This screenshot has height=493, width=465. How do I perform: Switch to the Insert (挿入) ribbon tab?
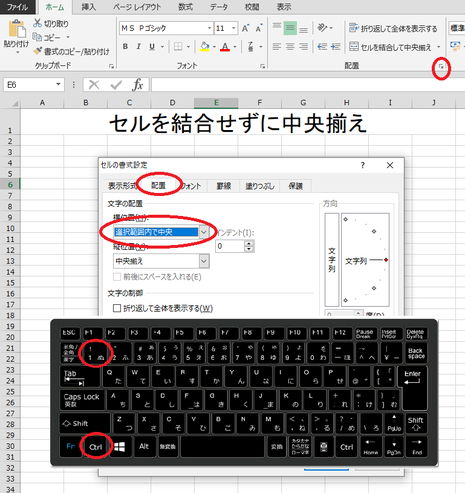tap(88, 7)
